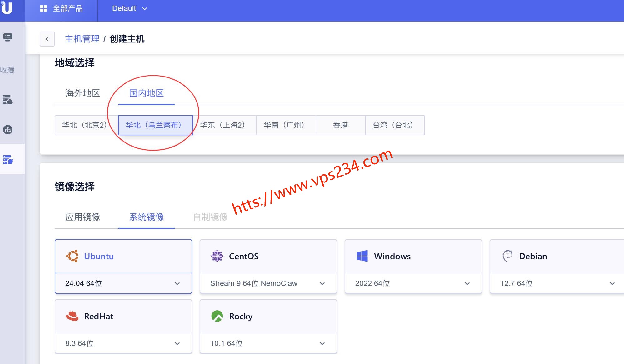
Task: Expand the Default project dropdown
Action: (129, 8)
